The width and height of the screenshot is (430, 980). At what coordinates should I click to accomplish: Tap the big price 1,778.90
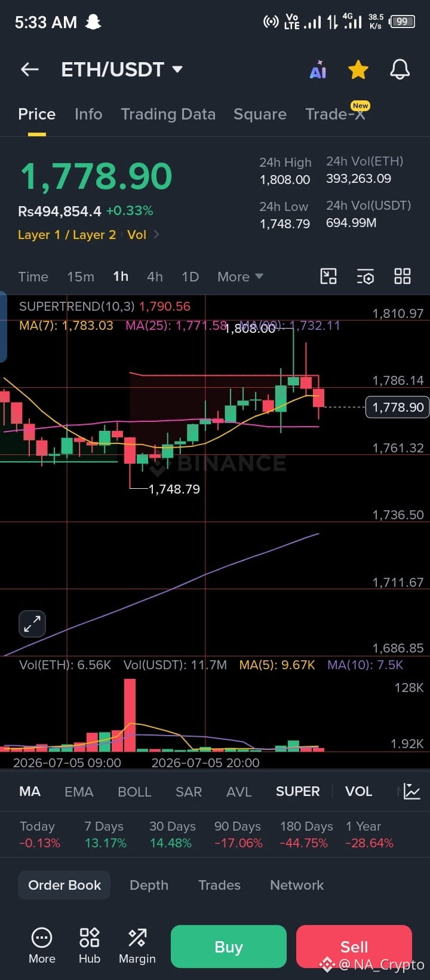point(96,176)
